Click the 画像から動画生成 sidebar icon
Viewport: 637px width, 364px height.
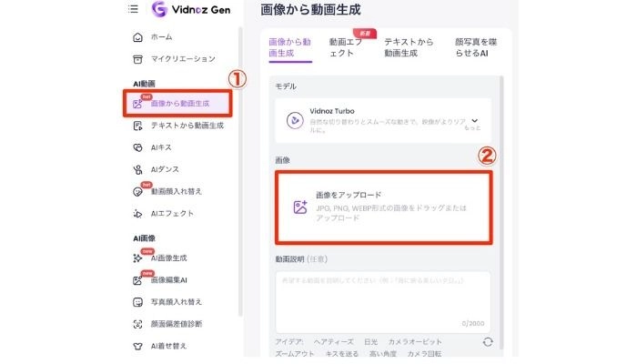coord(137,104)
